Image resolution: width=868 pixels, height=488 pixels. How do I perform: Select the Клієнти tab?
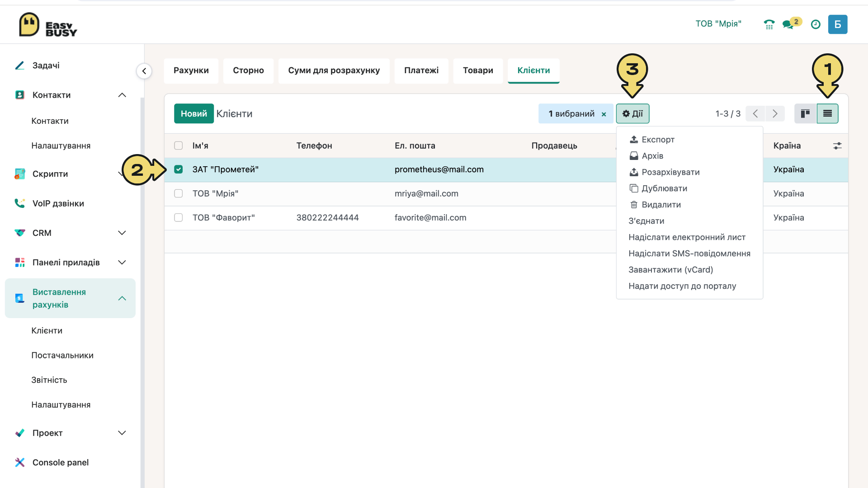[534, 70]
